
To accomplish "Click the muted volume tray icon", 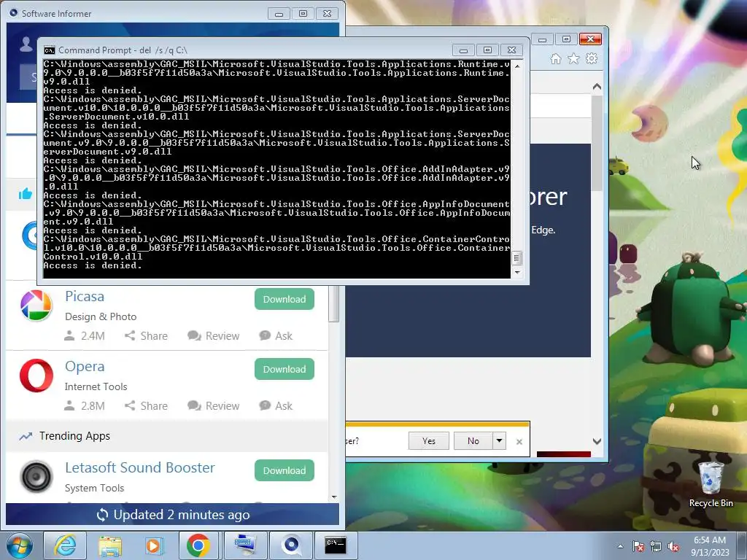I will click(x=673, y=547).
